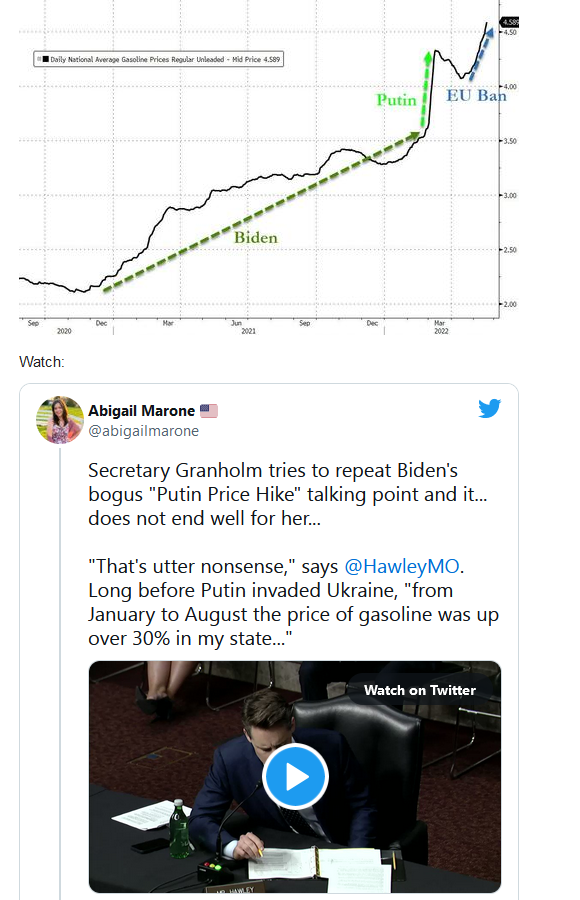Click the "That's utter nonsense" quote paragraph

293,602
